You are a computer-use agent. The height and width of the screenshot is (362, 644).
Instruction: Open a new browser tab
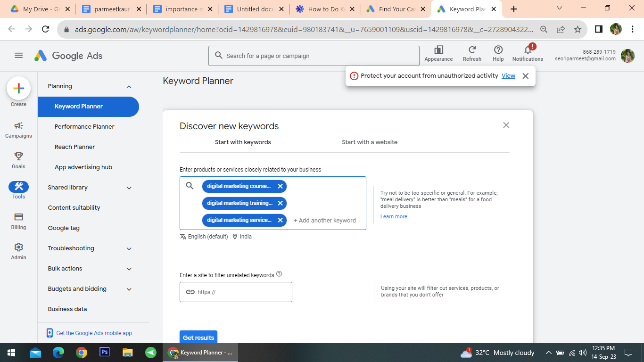click(x=514, y=9)
